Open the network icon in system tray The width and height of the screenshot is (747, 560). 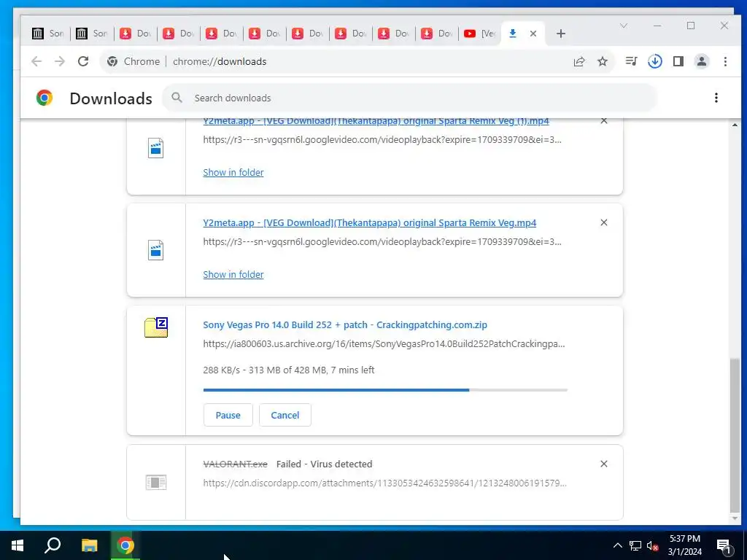click(x=635, y=545)
